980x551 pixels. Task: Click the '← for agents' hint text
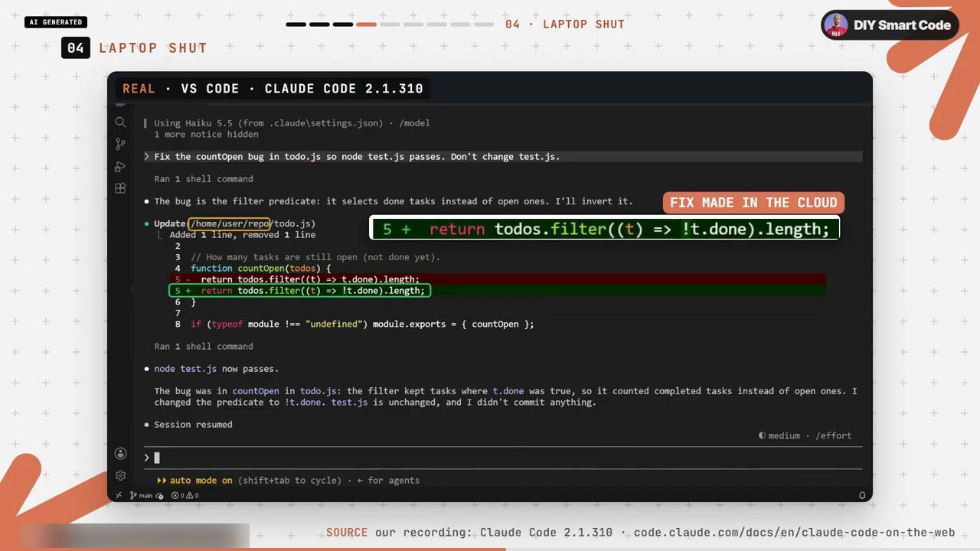point(388,481)
